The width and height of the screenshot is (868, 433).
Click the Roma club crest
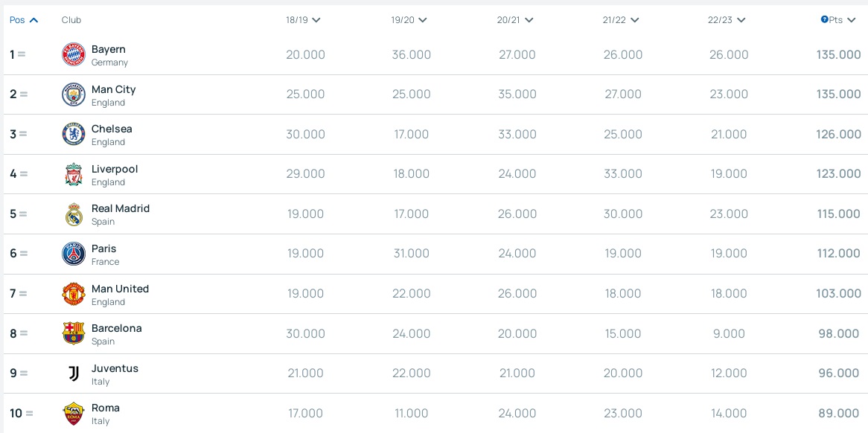tap(74, 414)
